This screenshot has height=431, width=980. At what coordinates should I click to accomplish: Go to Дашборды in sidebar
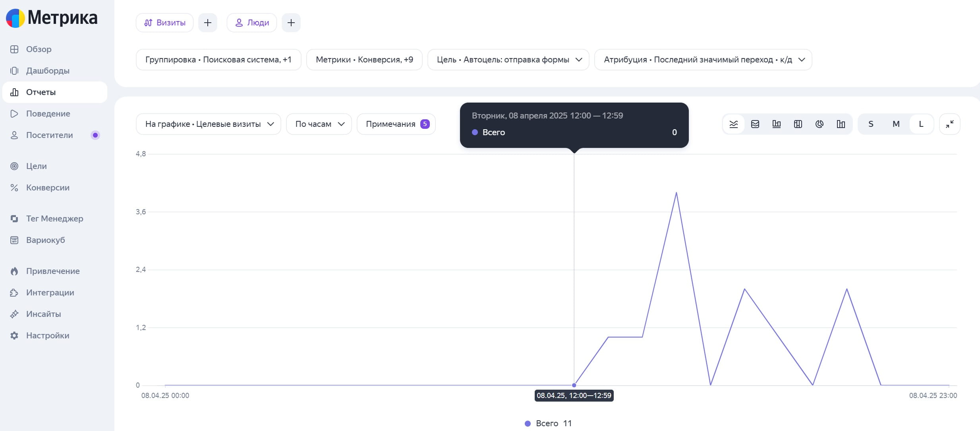pyautogui.click(x=48, y=71)
